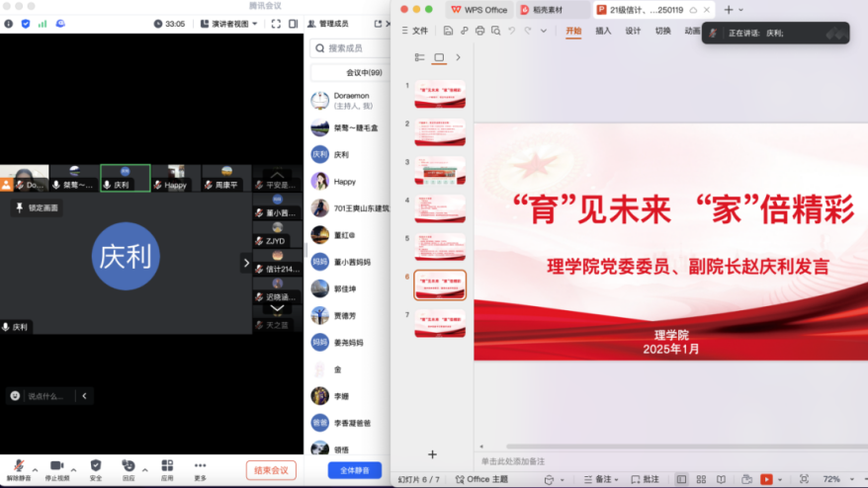
Task: Click the print icon in WPS toolbar
Action: (480, 31)
